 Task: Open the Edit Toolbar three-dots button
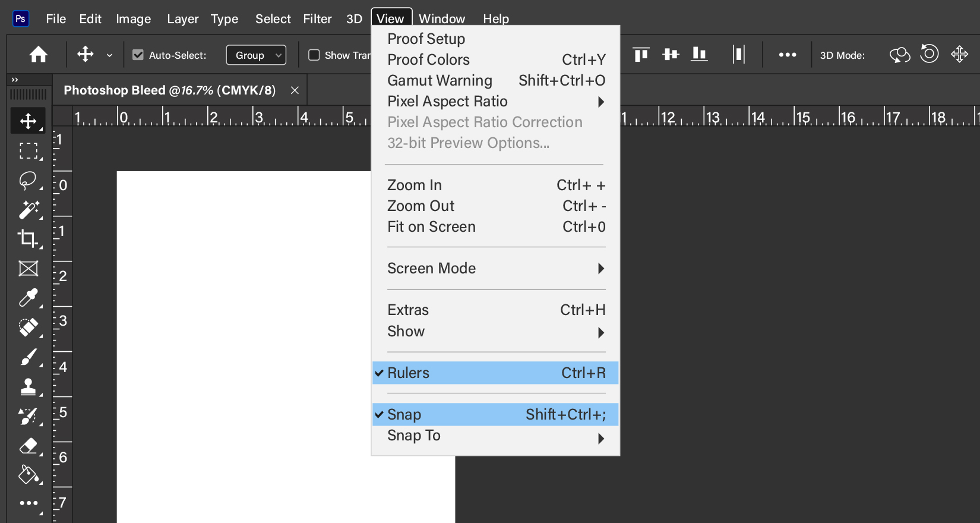[29, 503]
